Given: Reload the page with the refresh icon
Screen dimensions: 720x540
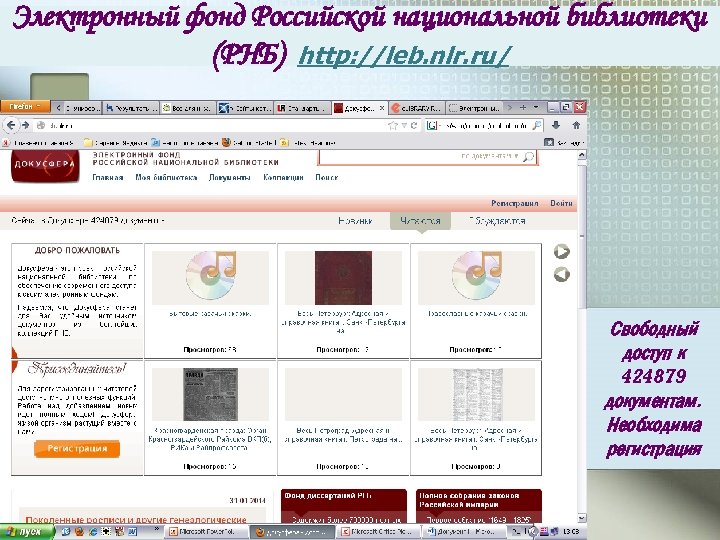Looking at the screenshot, I should coord(414,125).
